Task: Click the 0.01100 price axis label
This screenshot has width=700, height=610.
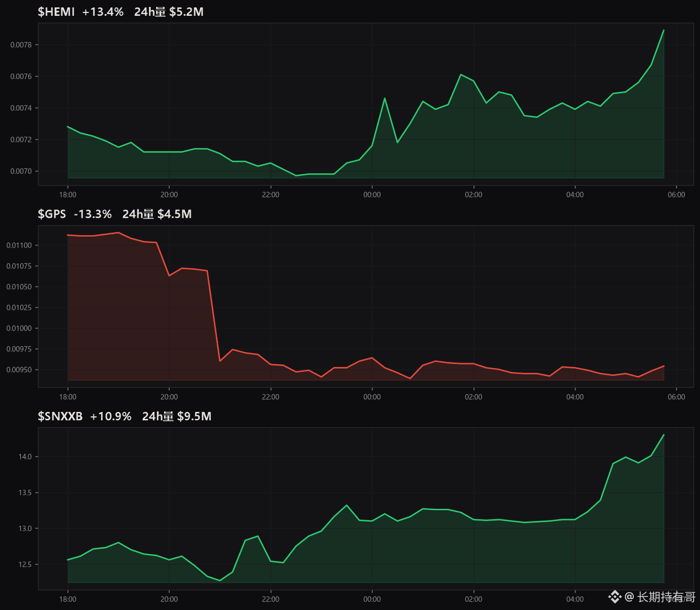Action: point(19,245)
